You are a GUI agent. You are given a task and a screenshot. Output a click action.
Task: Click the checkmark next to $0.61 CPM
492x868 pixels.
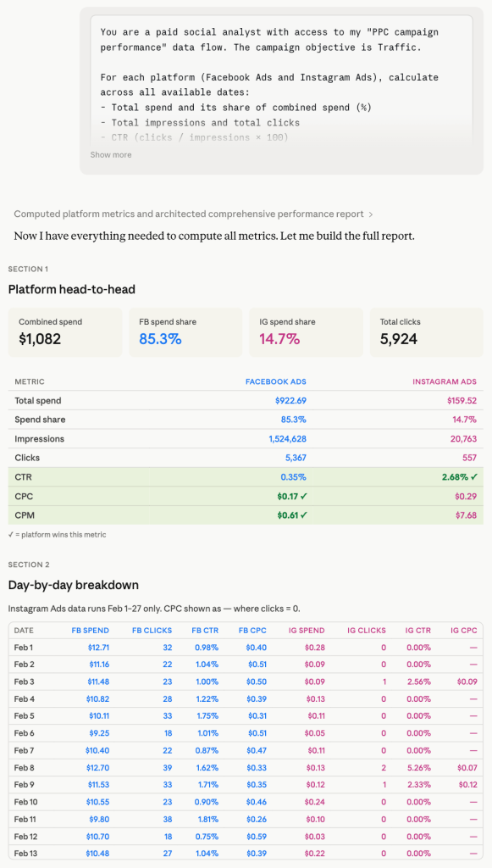click(304, 515)
